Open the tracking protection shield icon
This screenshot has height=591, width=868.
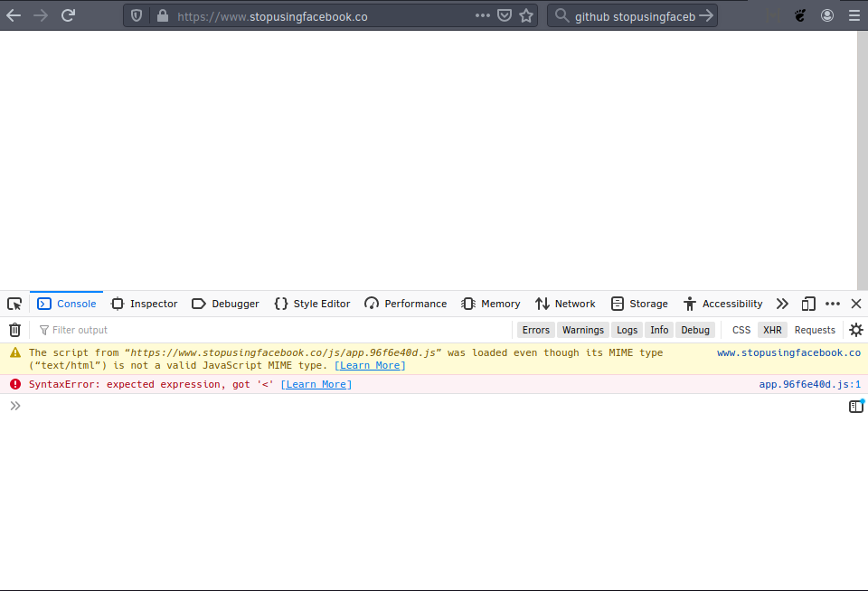point(137,16)
